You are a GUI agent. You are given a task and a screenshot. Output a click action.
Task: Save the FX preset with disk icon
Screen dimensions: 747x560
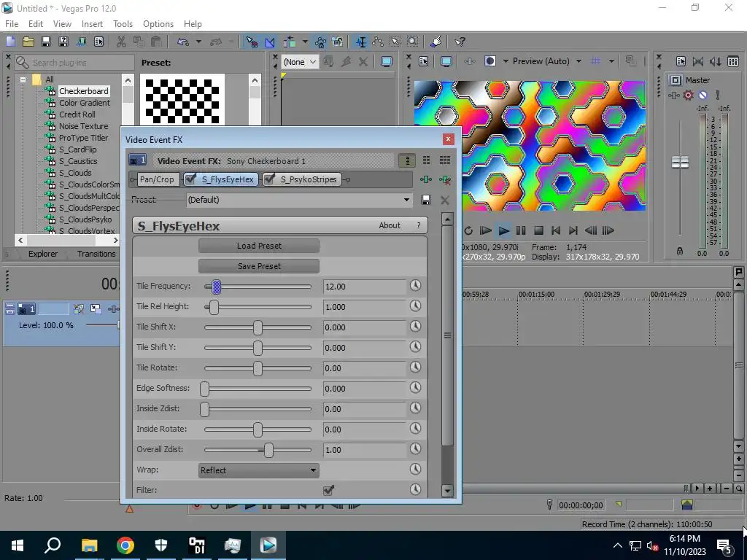click(x=426, y=200)
